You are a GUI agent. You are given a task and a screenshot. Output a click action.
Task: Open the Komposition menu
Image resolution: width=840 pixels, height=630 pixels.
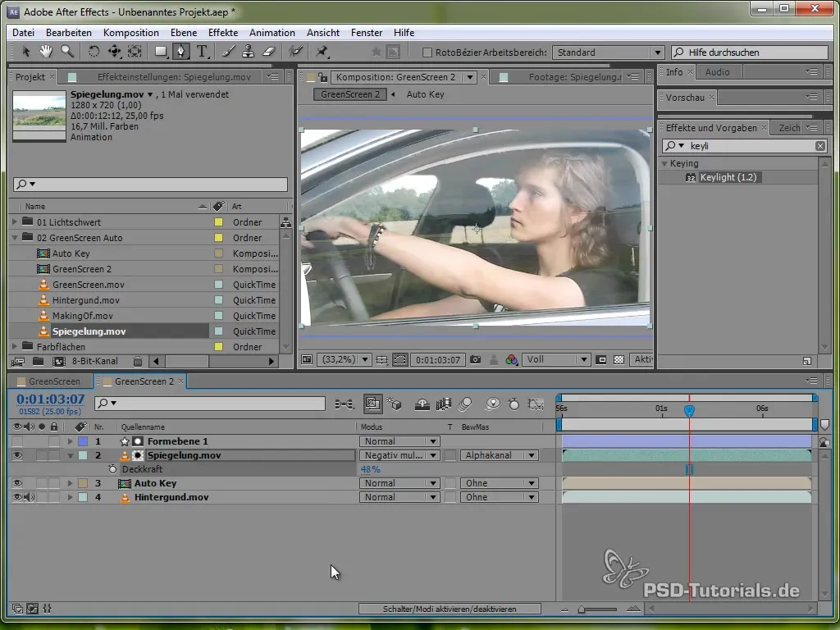point(130,33)
